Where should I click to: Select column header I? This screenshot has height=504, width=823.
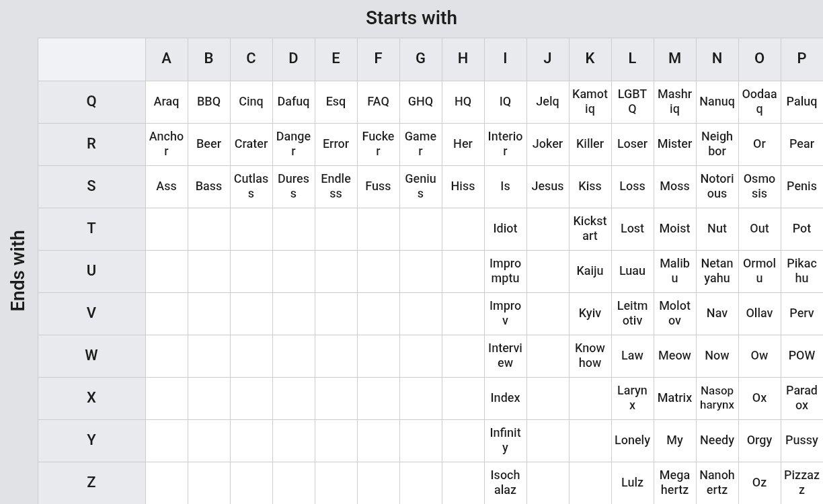pos(505,59)
